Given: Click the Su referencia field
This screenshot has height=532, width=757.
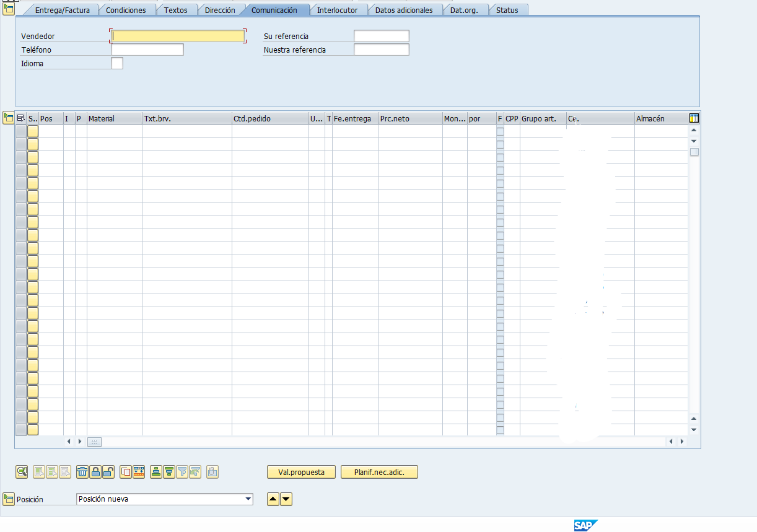Looking at the screenshot, I should (382, 36).
